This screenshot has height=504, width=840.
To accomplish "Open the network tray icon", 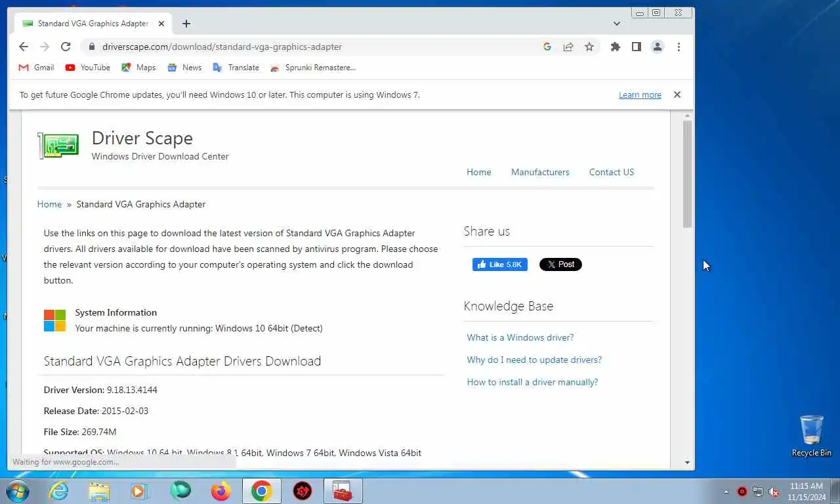I will point(758,492).
